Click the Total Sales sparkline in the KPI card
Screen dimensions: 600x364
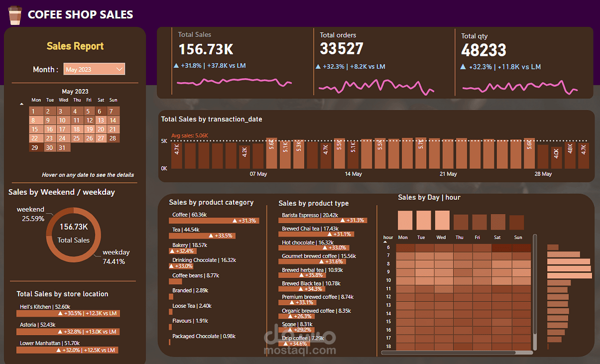[234, 82]
